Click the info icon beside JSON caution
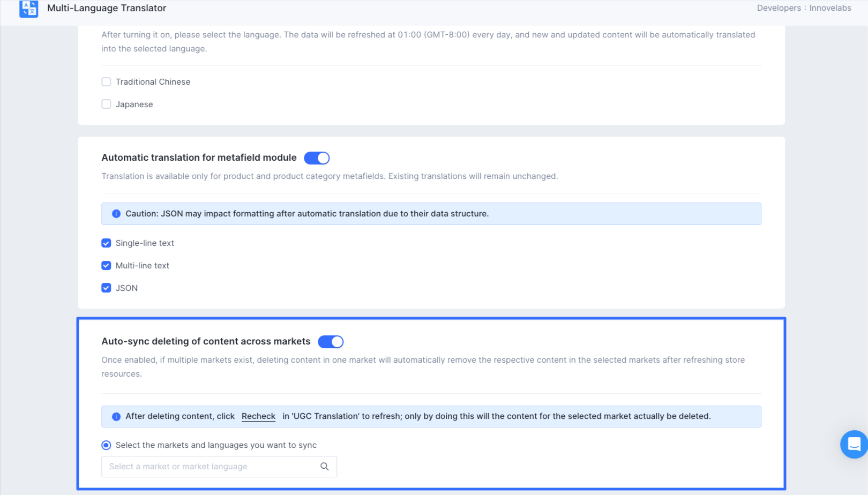Screen dimensions: 868x495 click(x=116, y=214)
